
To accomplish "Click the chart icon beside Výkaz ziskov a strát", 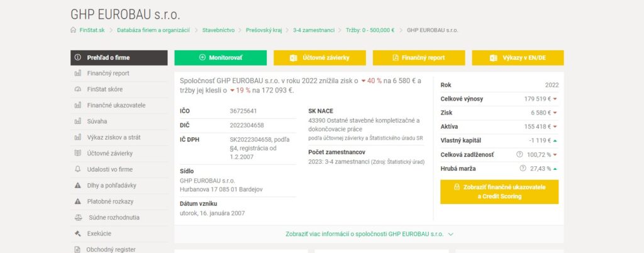I will 77,138.
